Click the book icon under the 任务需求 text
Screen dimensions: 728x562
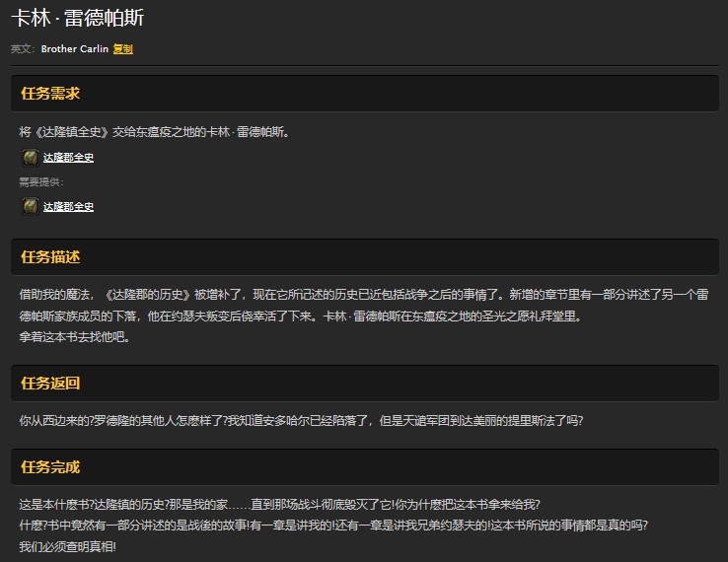(30, 157)
